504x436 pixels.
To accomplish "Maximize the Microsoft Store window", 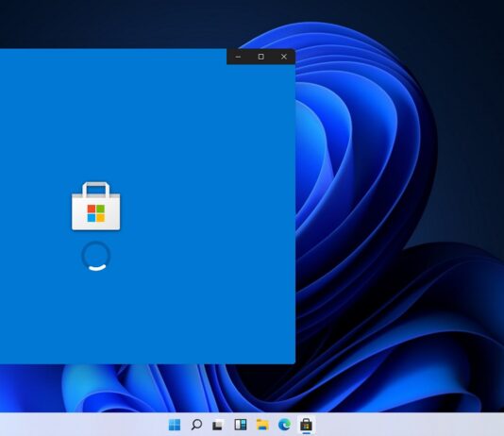I will pyautogui.click(x=261, y=57).
